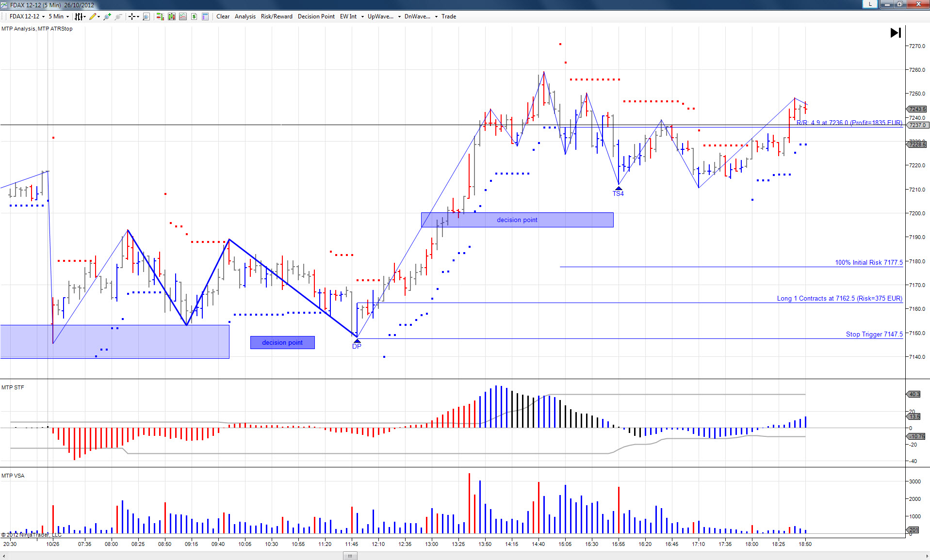930x560 pixels.
Task: Click the Risk/Reward toolbar button
Action: tap(277, 16)
